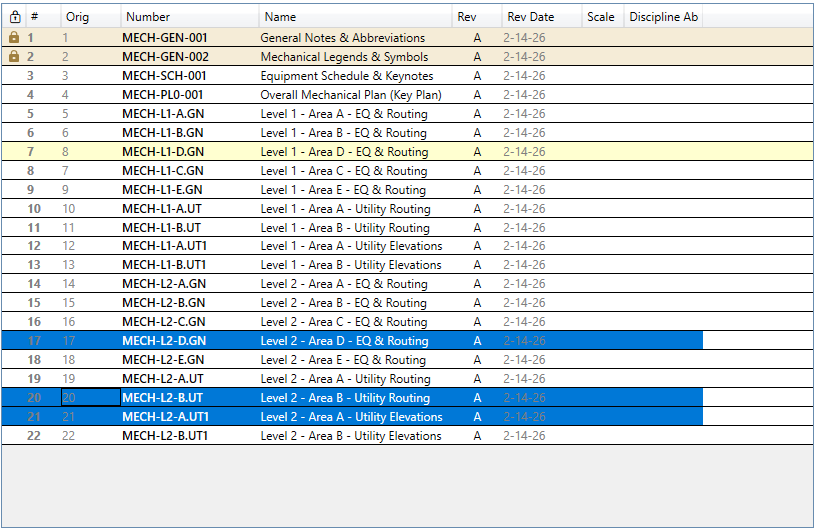This screenshot has height=532, width=816.
Task: Select sheet number MECH-L2-A.UT1
Action: click(165, 416)
